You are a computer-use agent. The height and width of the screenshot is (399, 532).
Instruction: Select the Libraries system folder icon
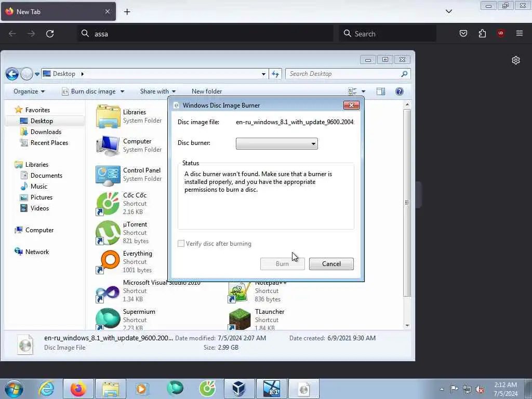pyautogui.click(x=108, y=116)
